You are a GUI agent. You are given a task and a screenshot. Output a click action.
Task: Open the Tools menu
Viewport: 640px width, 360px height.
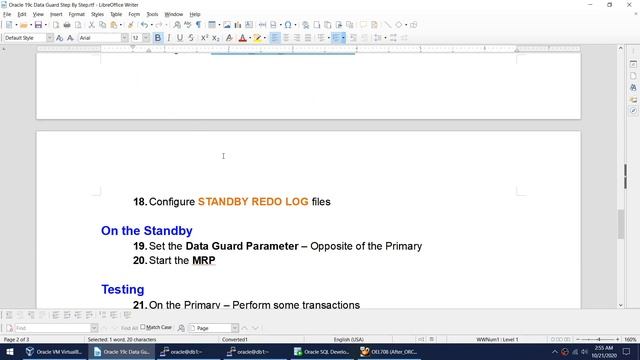(152, 14)
